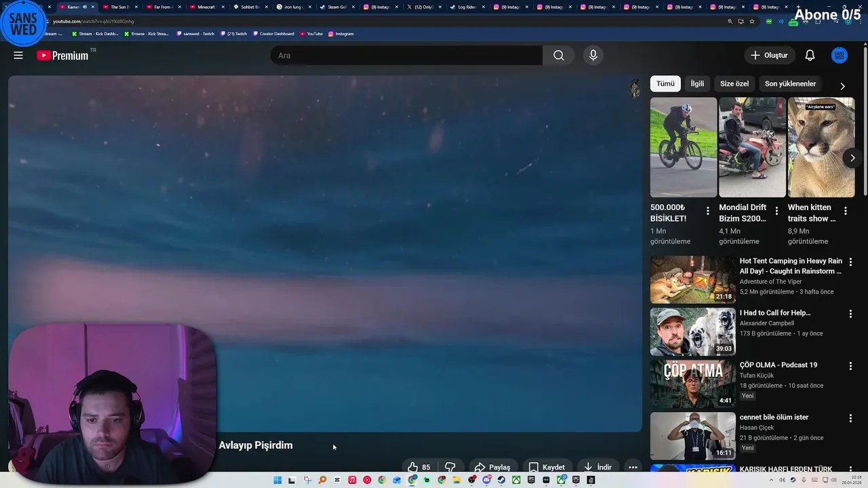Open the account avatar menu
868x488 pixels.
[840, 56]
